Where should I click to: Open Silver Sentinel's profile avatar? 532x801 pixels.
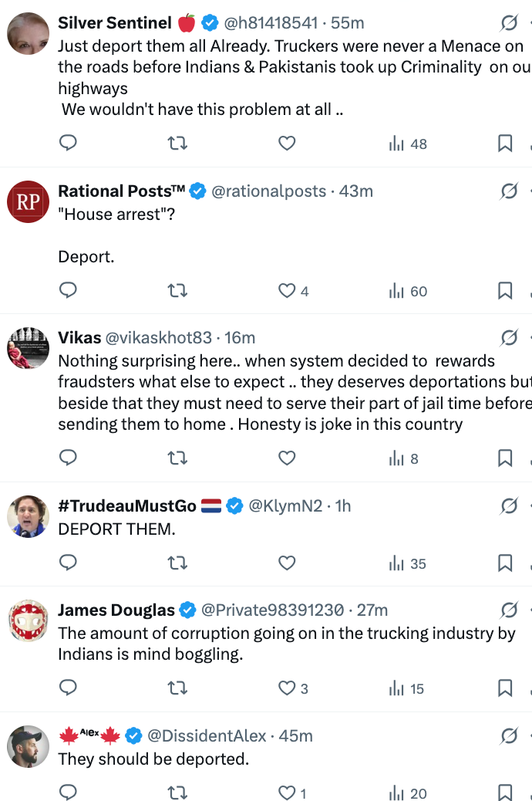click(29, 34)
